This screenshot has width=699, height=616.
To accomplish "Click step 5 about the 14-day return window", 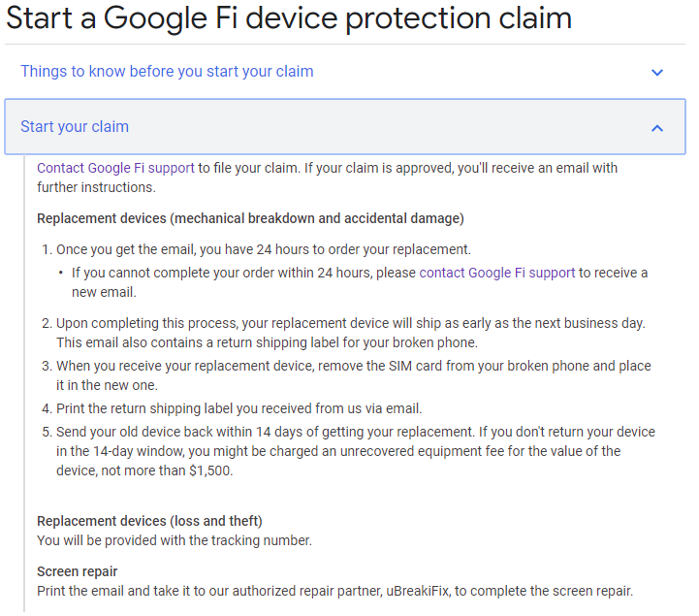I will pos(355,432).
